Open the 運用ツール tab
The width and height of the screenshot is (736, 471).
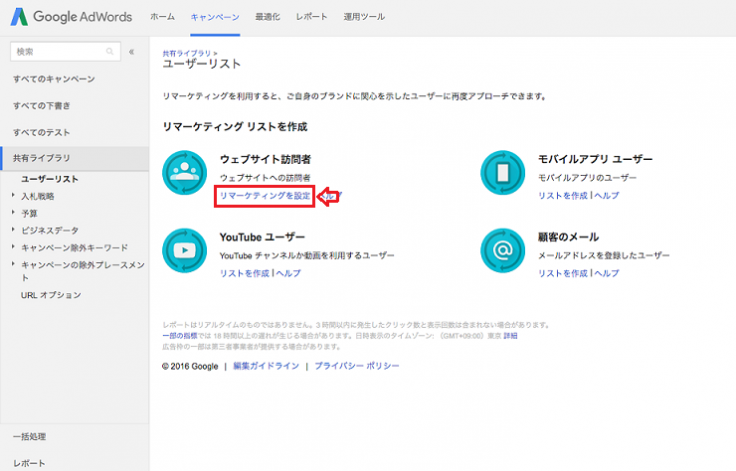click(364, 17)
